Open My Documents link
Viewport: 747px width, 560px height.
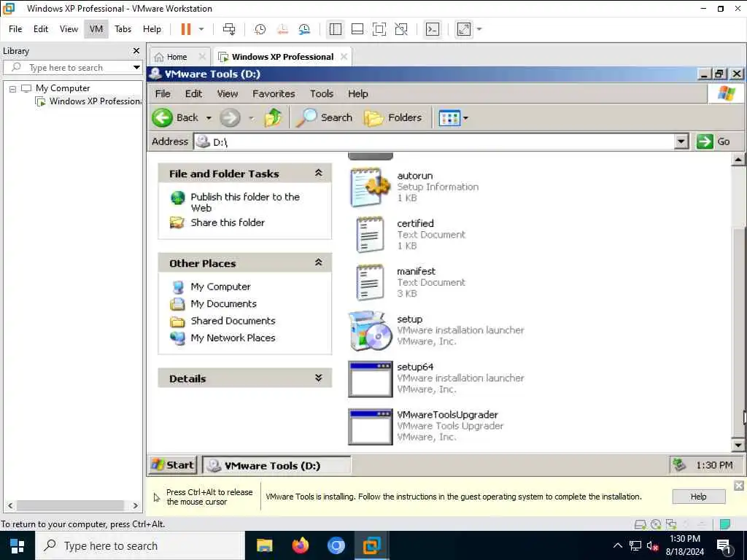click(x=223, y=304)
